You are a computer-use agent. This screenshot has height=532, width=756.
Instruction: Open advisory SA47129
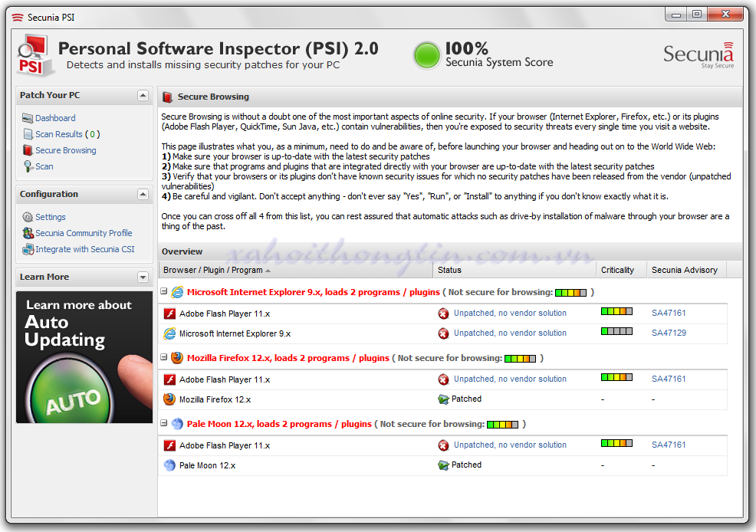(x=669, y=333)
